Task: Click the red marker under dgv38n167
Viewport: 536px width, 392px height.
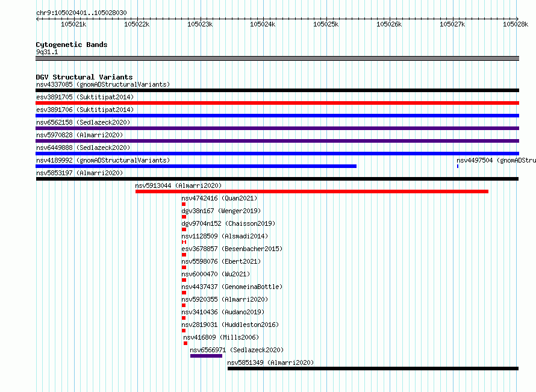Action: coord(184,217)
